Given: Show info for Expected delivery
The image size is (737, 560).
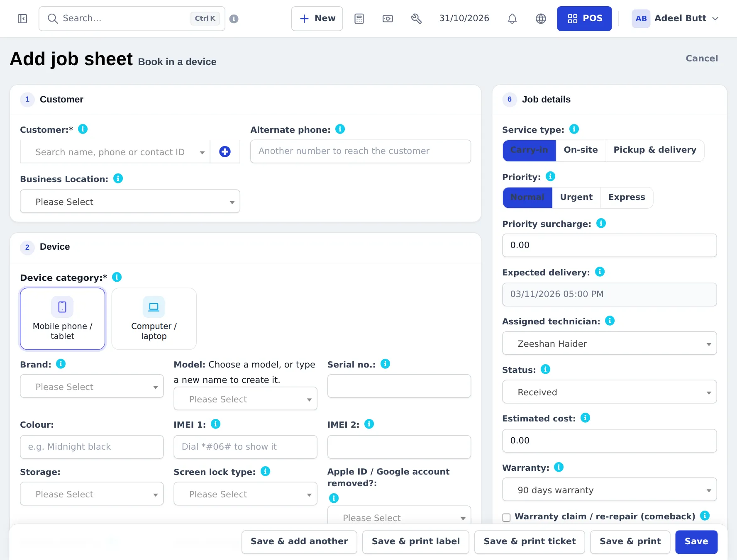Looking at the screenshot, I should point(600,272).
